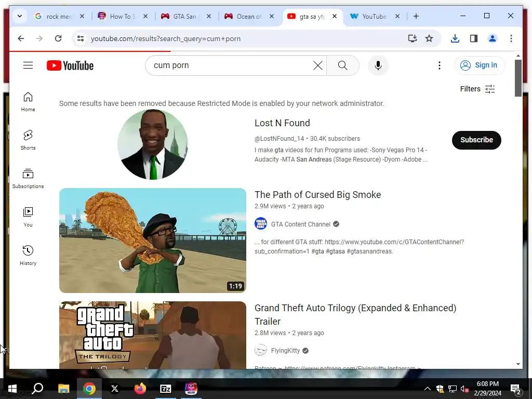Go to Home in the sidebar

coord(28,101)
